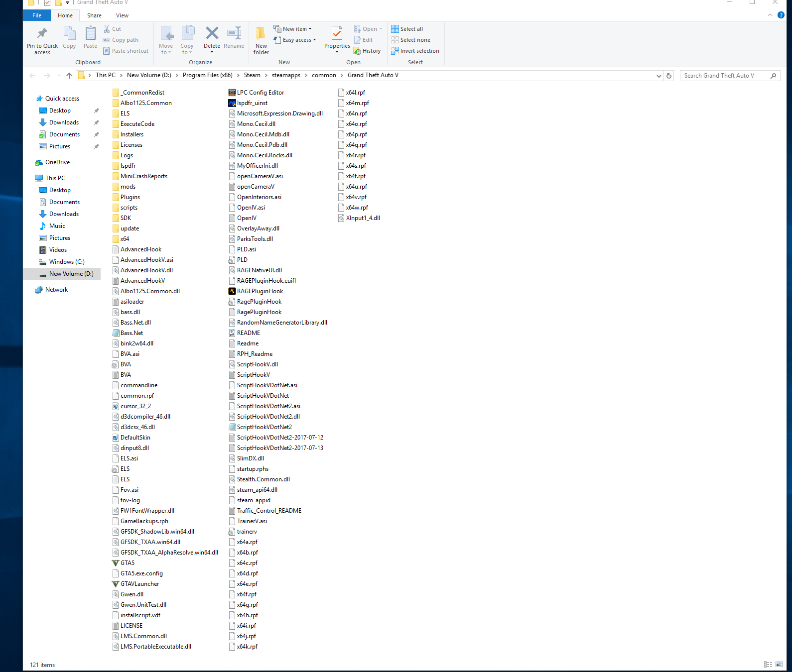Click New Volume (D:) breadcrumb
The height and width of the screenshot is (672, 792).
coord(149,76)
